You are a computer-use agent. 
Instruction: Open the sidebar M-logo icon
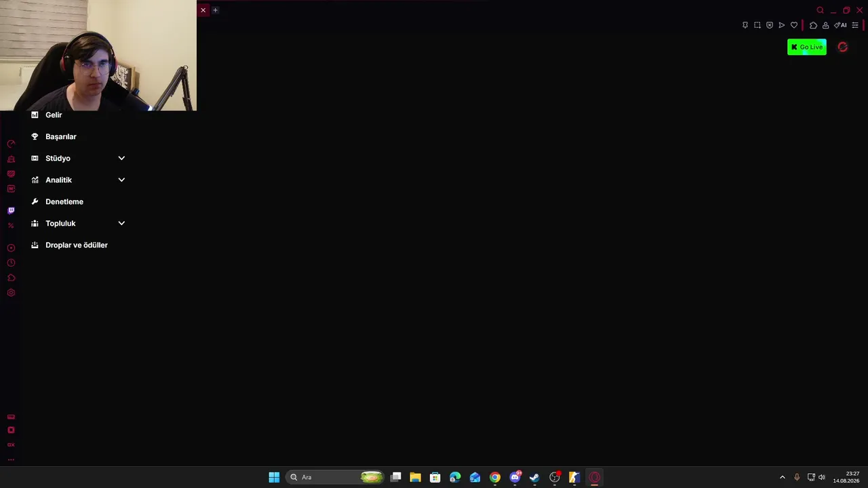click(x=11, y=189)
